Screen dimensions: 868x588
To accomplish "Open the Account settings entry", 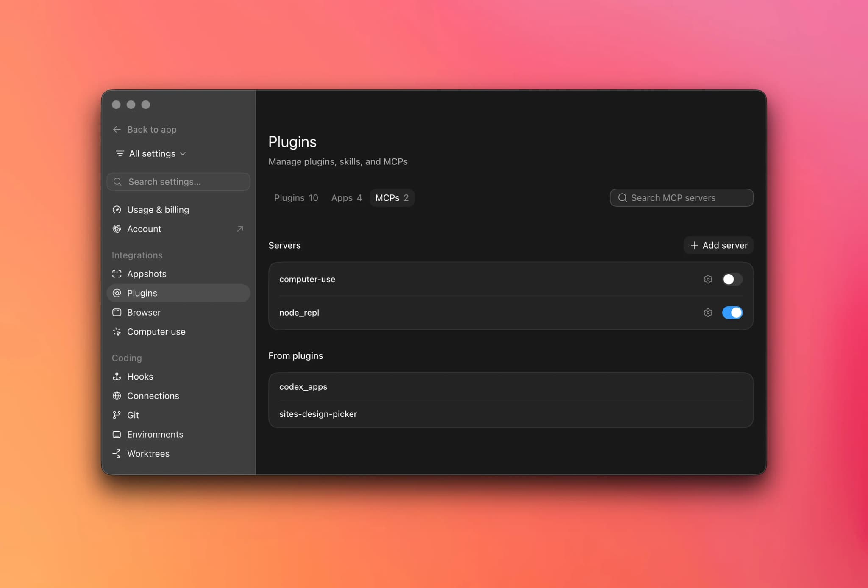I will click(x=178, y=229).
